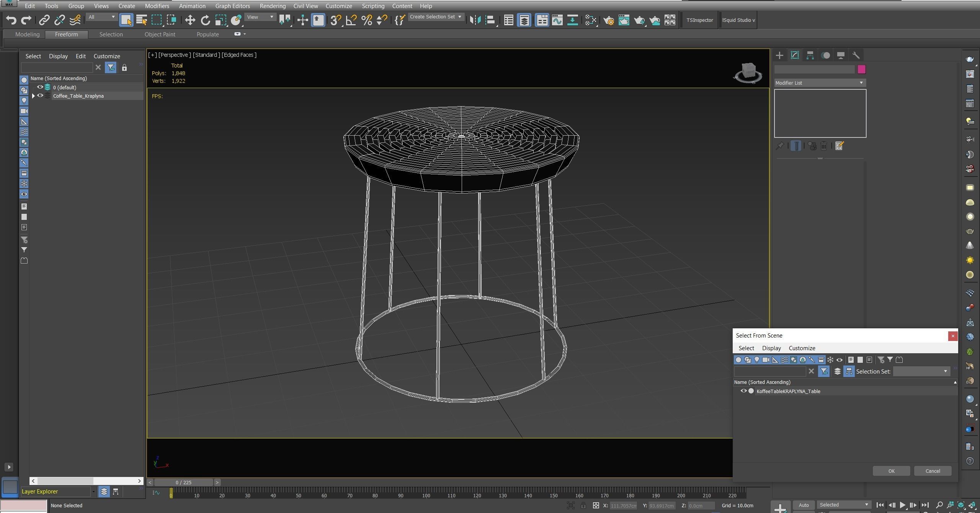Toggle the Angle Snap button
The width and height of the screenshot is (980, 513).
click(x=351, y=20)
